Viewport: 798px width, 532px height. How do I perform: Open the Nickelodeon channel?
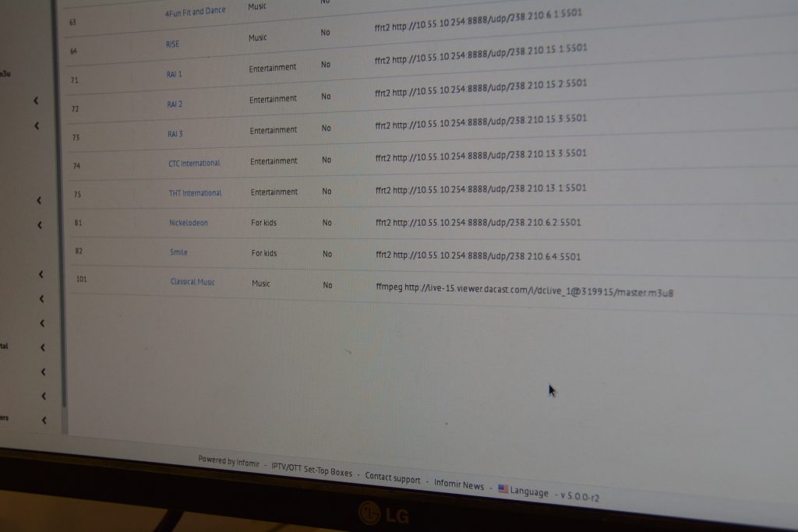pos(189,223)
